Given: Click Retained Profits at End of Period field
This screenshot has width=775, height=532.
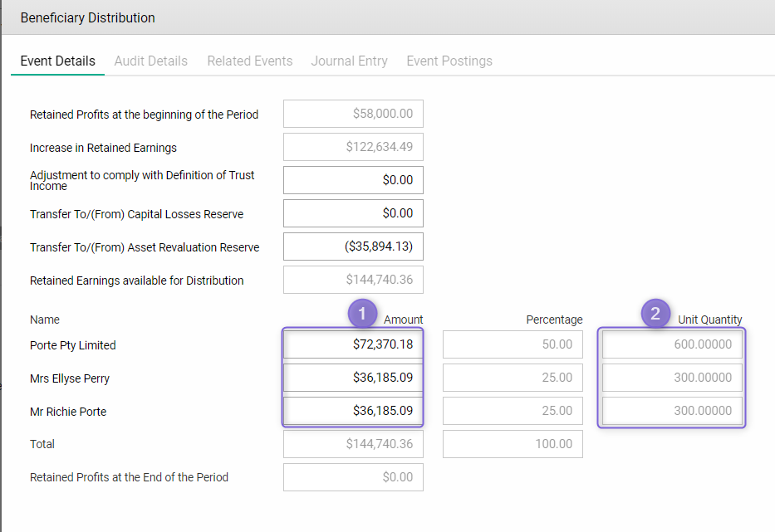Looking at the screenshot, I should (353, 477).
